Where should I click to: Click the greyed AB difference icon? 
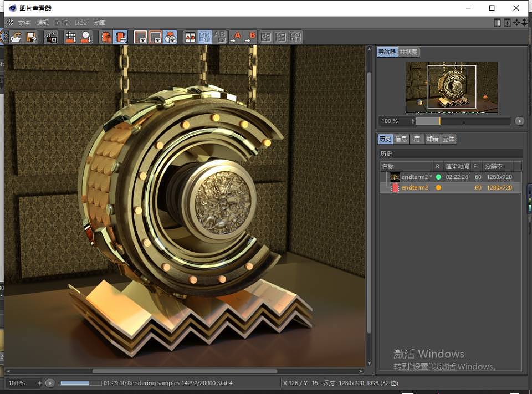[219, 37]
